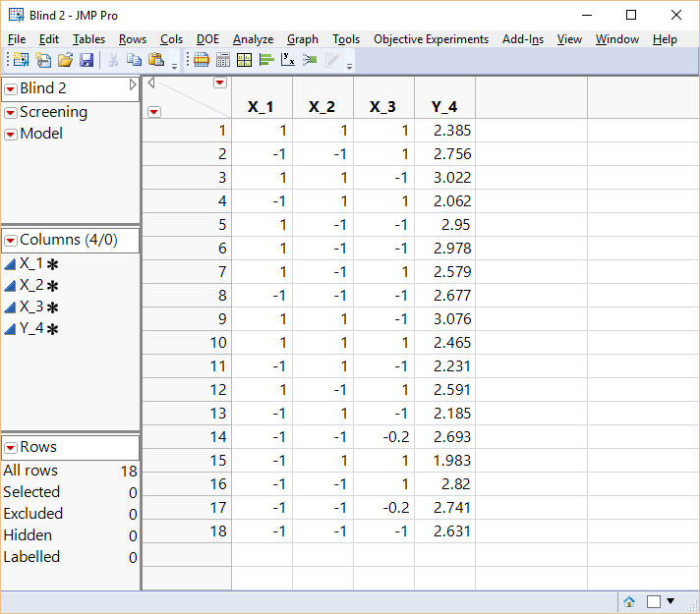Open the Blind 2 table red triangle menu
Viewport: 700px width, 614px height.
[11, 89]
